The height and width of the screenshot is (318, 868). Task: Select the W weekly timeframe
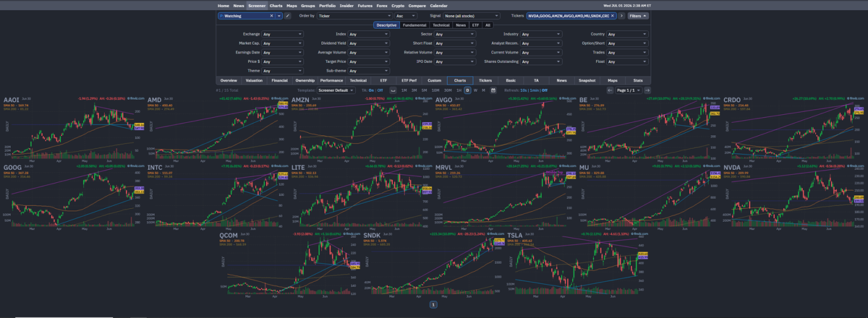475,90
